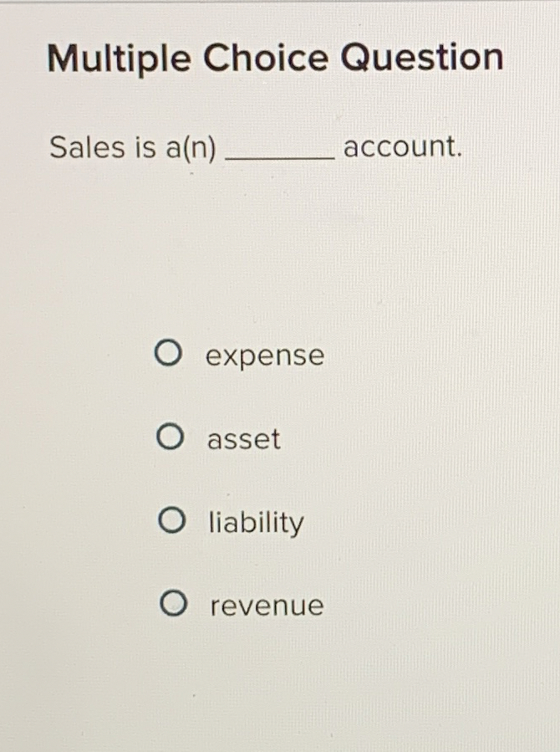
Task: Click the Multiple Choice Question heading
Action: pos(276,57)
